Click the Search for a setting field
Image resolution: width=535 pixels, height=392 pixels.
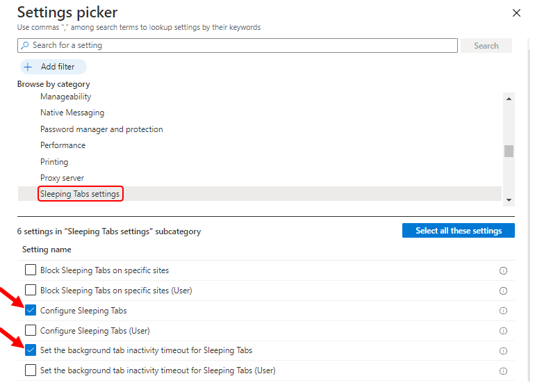pyautogui.click(x=237, y=45)
